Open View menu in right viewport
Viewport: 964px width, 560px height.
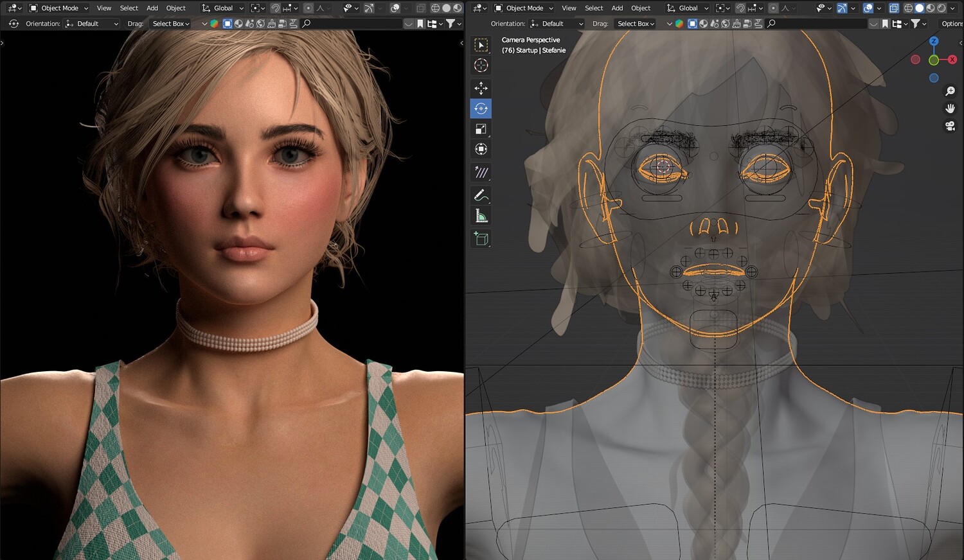click(569, 8)
